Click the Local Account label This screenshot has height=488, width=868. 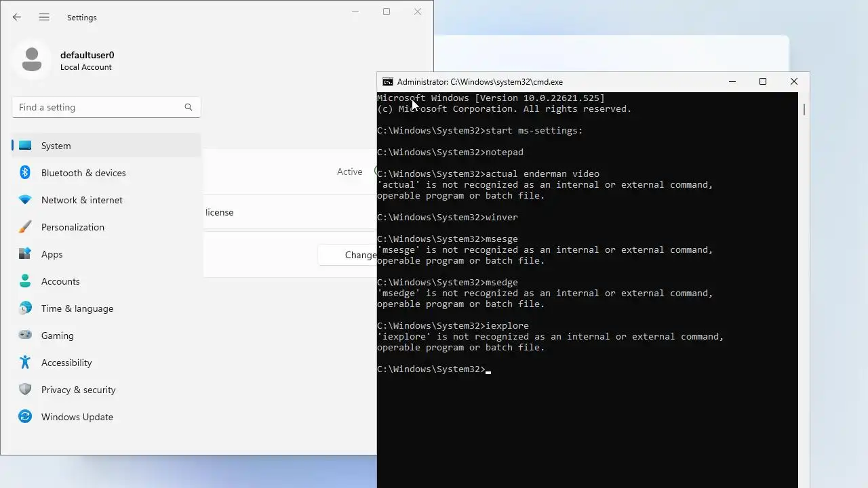86,67
